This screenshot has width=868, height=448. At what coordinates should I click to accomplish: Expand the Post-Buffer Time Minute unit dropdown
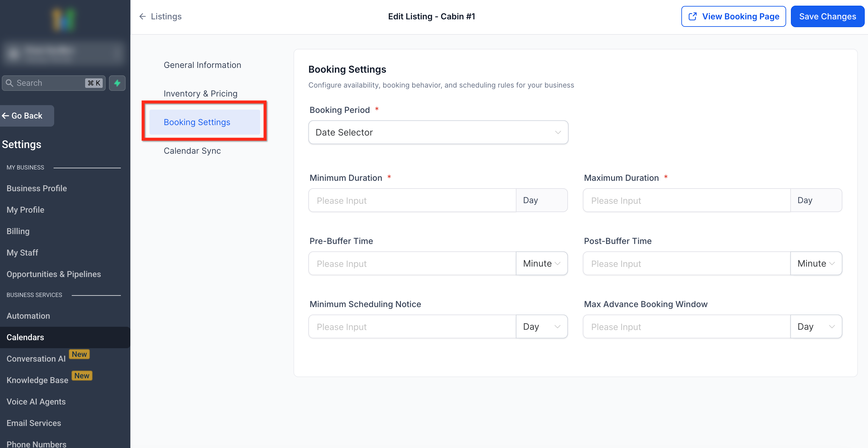click(816, 264)
